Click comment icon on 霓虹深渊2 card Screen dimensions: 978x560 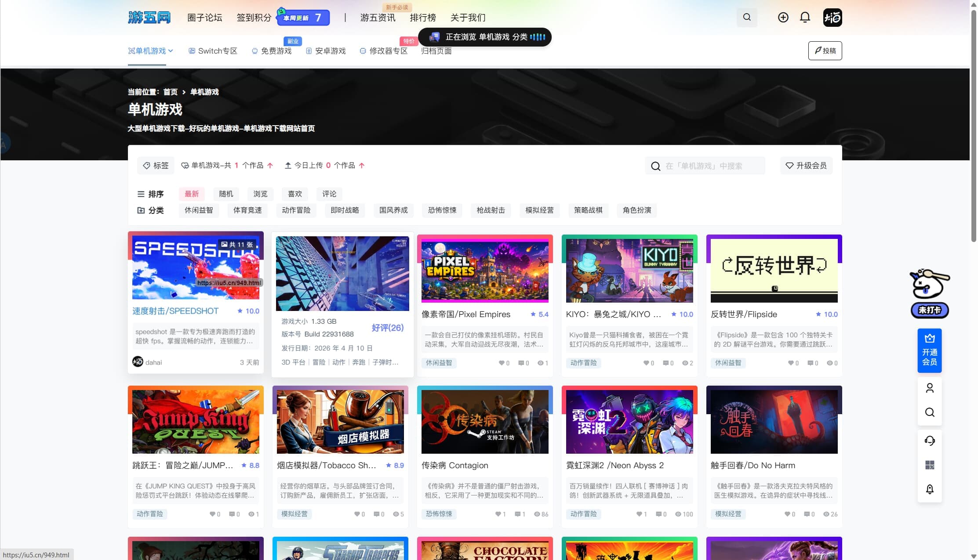(x=658, y=514)
